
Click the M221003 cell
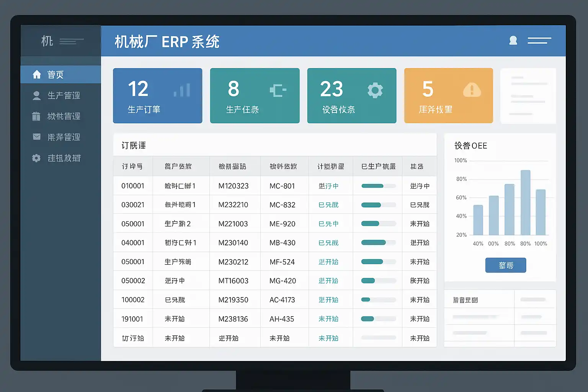point(233,224)
